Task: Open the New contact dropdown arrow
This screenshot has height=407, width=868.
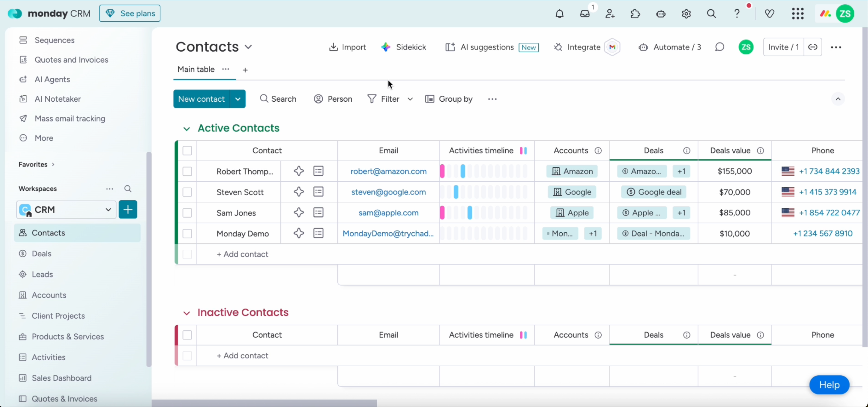Action: [238, 99]
